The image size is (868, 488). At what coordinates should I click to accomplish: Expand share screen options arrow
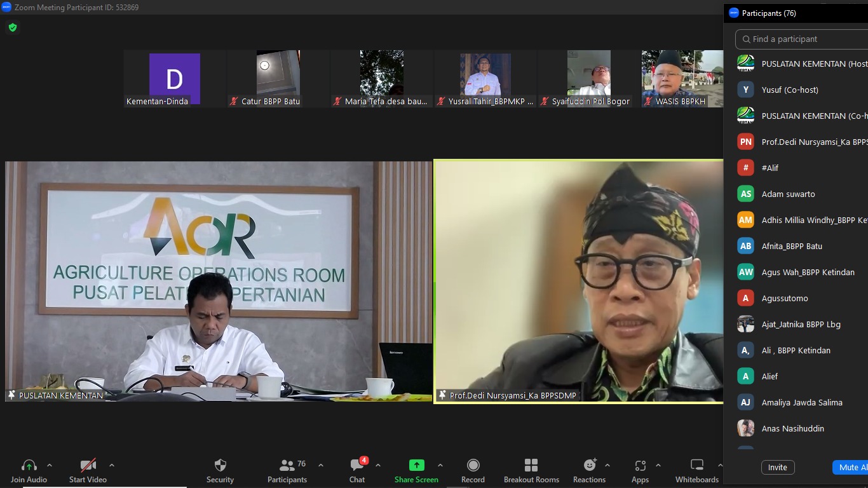[x=440, y=465]
